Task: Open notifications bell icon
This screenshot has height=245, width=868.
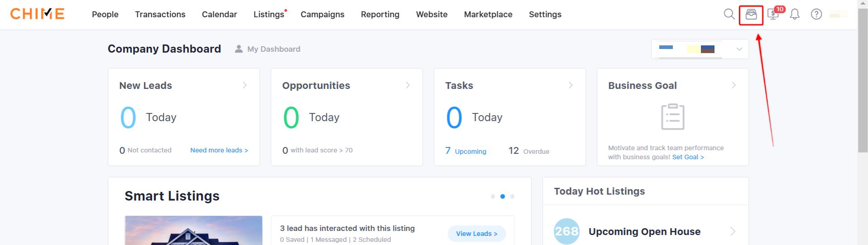Action: point(795,15)
